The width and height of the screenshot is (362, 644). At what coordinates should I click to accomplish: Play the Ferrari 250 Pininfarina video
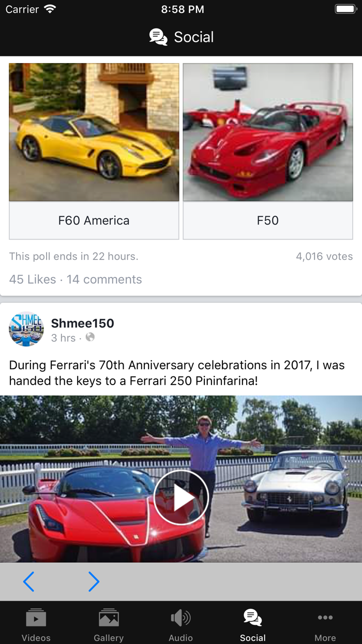tap(181, 497)
